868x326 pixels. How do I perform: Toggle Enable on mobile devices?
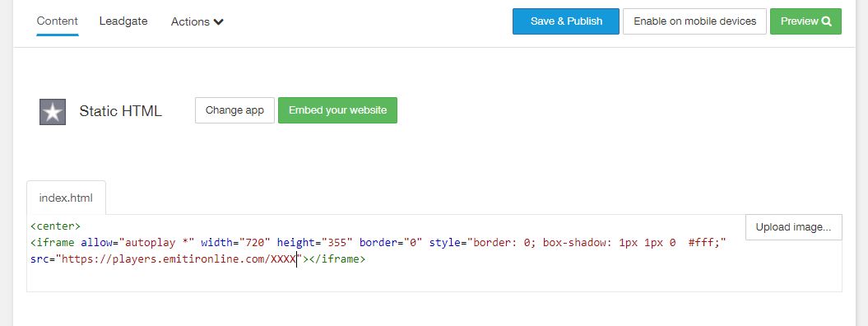pyautogui.click(x=694, y=21)
